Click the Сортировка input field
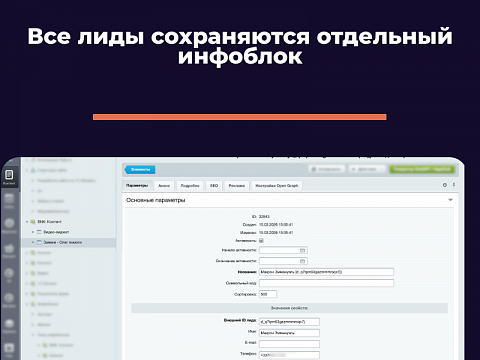480x360 pixels. (x=268, y=294)
